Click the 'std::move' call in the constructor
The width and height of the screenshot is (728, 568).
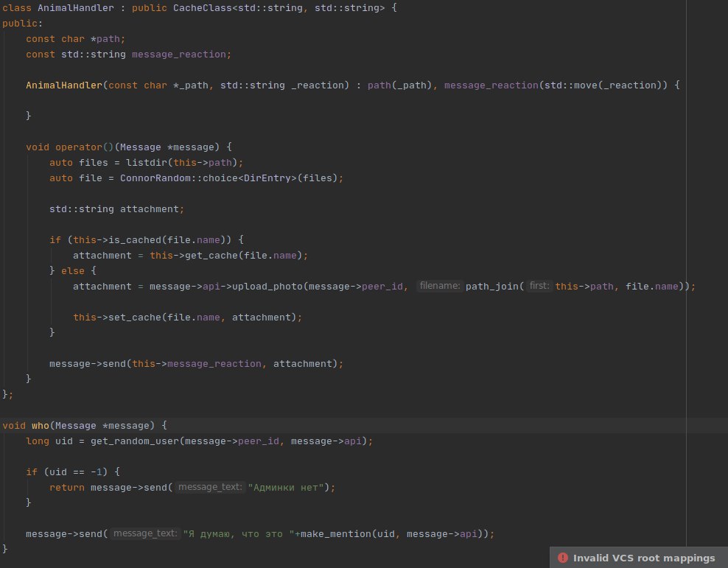click(x=570, y=85)
